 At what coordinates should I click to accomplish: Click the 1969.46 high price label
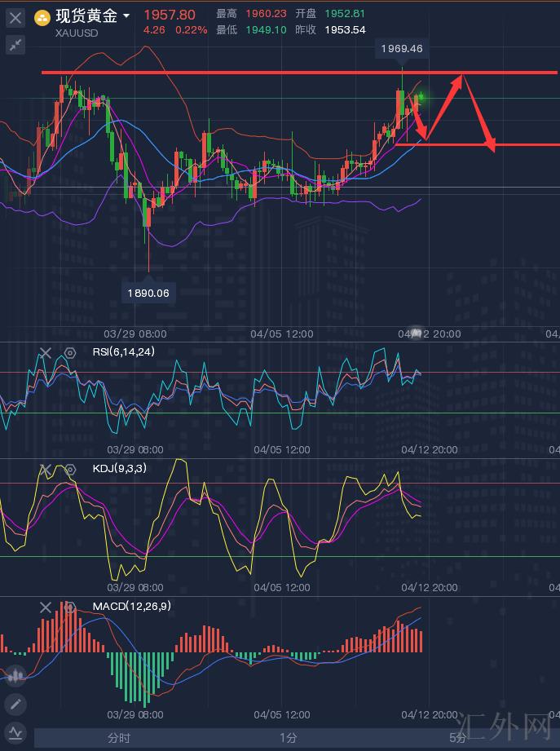401,49
